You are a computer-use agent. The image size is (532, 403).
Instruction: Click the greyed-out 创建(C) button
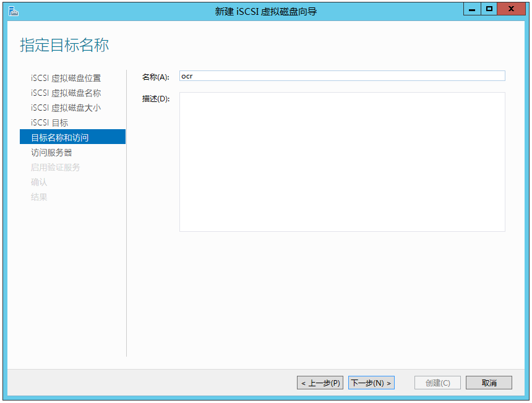[x=437, y=383]
